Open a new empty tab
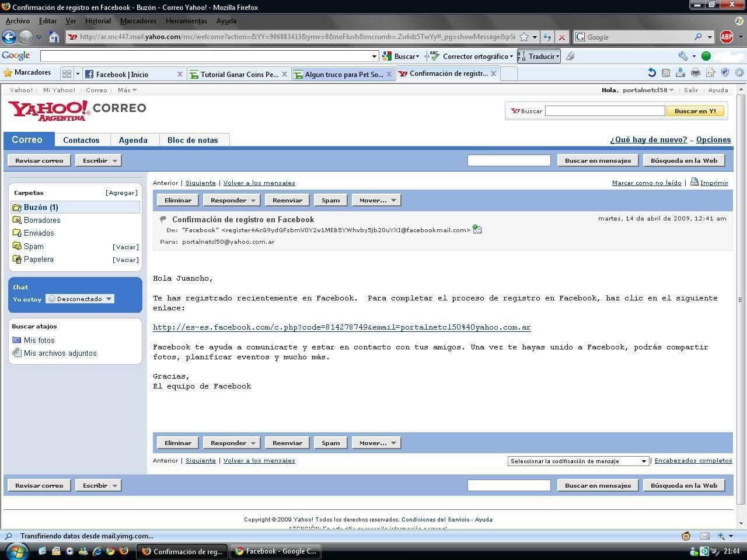The image size is (747, 560). (x=509, y=73)
